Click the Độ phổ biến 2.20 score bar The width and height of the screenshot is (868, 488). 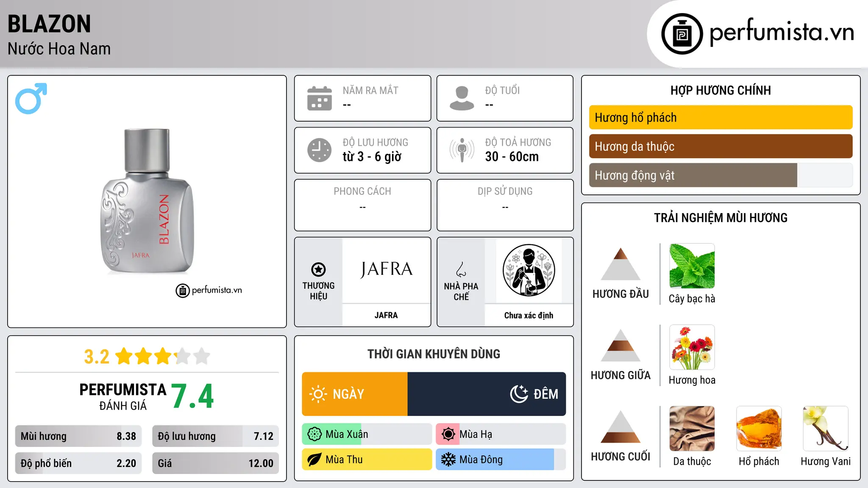coord(78,463)
